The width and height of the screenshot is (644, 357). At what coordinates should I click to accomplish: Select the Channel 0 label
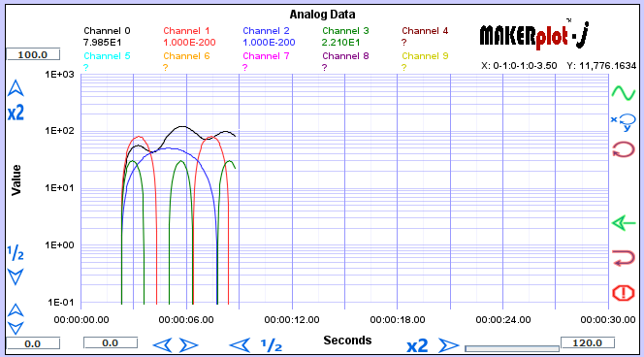tap(107, 31)
